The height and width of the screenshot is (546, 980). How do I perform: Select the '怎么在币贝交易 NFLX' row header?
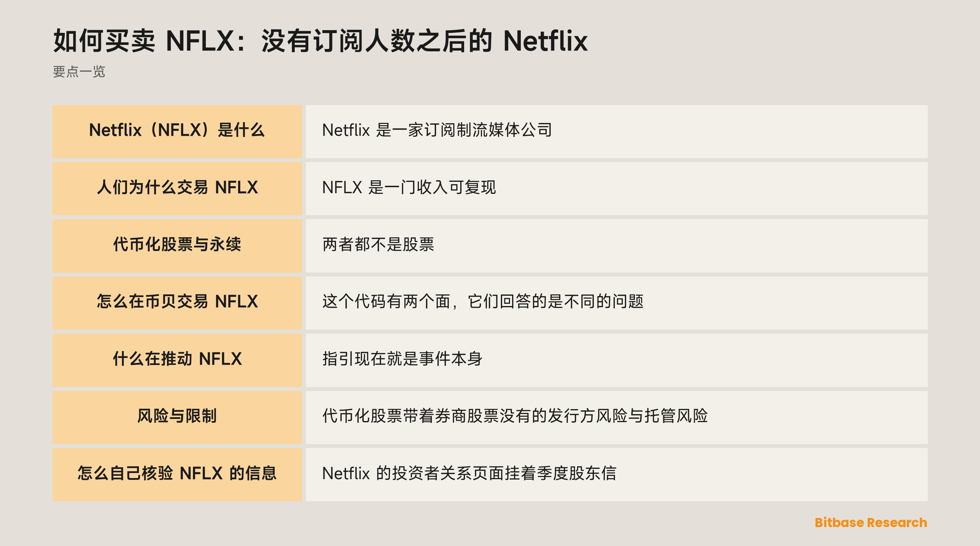coord(177,303)
